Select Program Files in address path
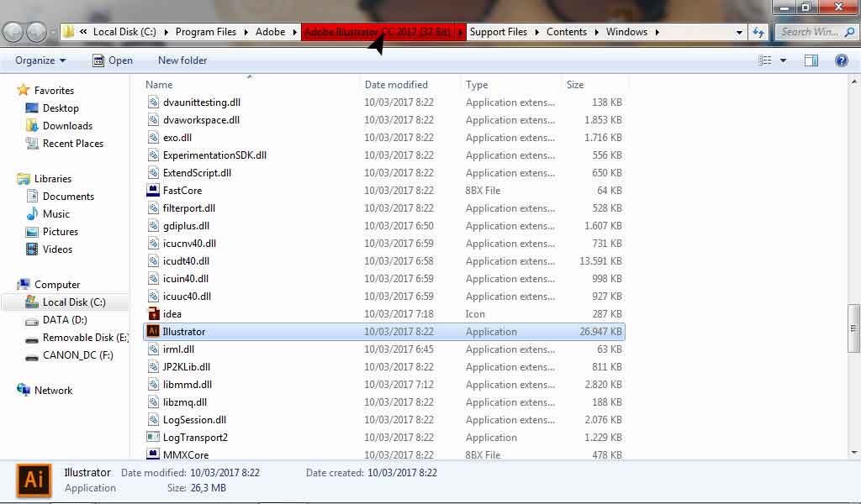Viewport: 861px width, 504px height. pyautogui.click(x=206, y=32)
